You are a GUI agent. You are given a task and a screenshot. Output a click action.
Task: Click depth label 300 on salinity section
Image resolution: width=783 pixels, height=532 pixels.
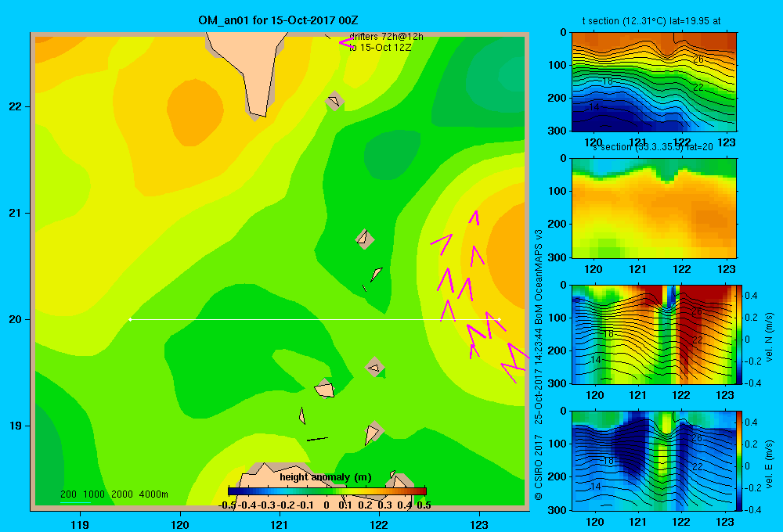point(557,257)
